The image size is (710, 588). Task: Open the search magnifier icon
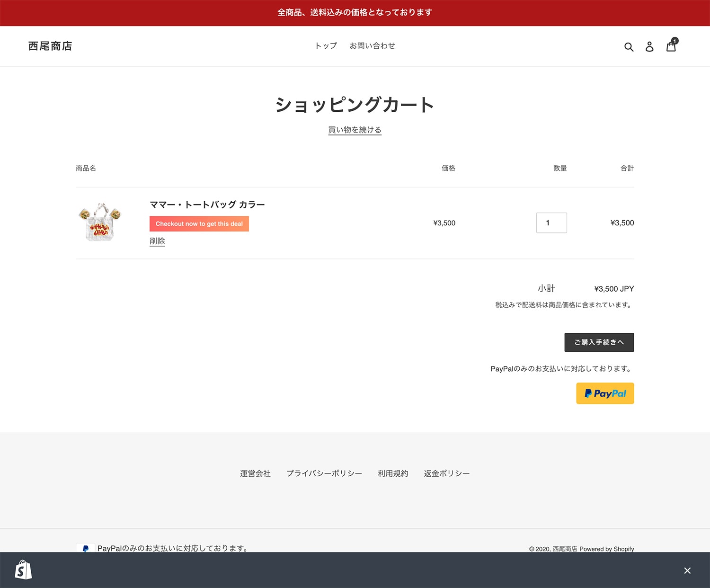tap(629, 47)
